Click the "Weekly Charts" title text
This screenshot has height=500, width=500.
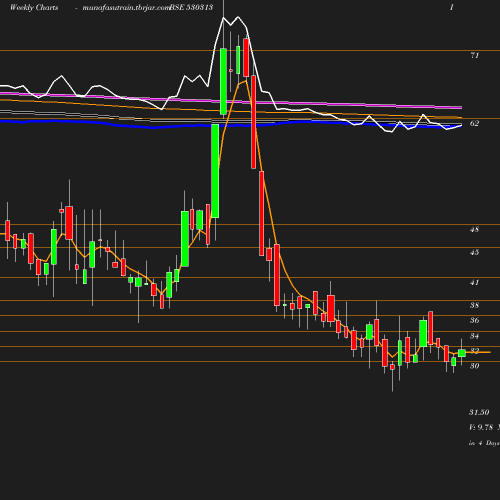point(34,7)
